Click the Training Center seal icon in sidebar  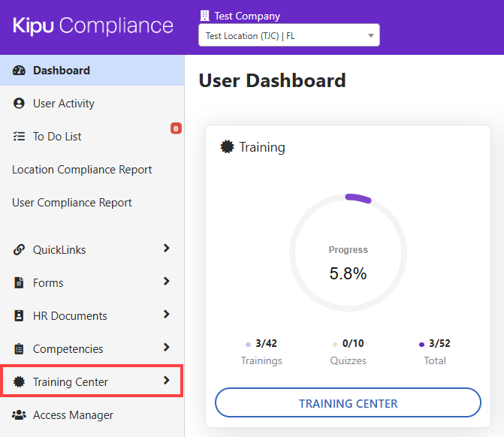(x=19, y=382)
